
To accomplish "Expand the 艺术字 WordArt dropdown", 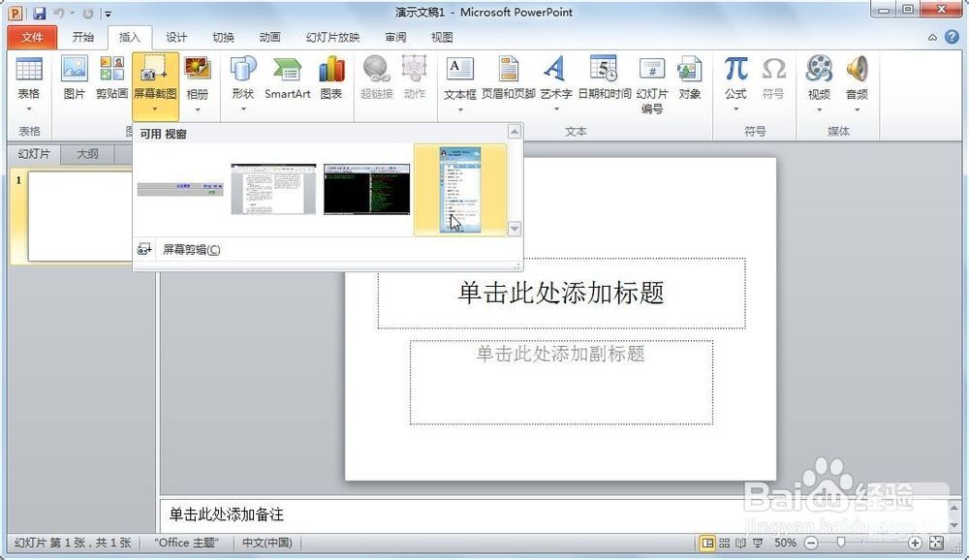I will point(555,108).
